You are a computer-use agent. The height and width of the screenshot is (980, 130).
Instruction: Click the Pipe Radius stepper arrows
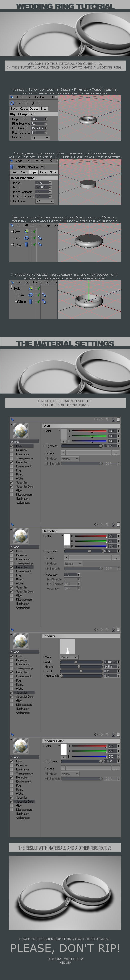[46, 128]
